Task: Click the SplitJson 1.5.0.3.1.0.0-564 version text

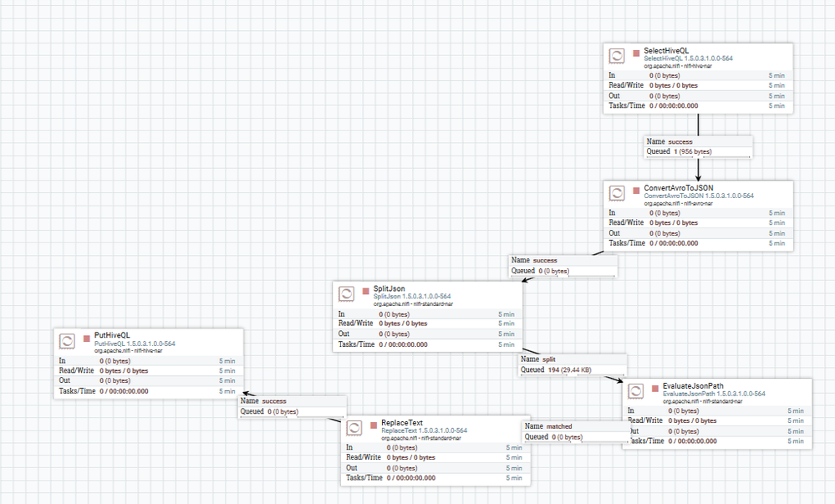Action: click(x=412, y=296)
